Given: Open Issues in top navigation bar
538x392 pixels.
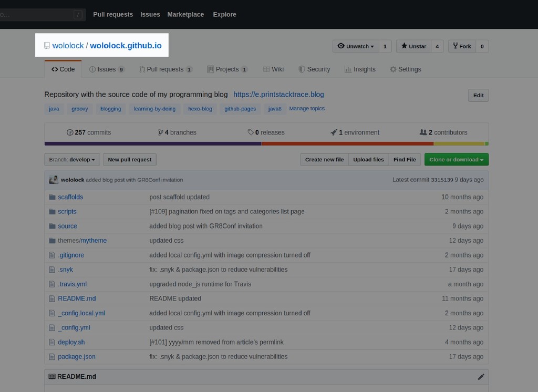Looking at the screenshot, I should [x=150, y=14].
